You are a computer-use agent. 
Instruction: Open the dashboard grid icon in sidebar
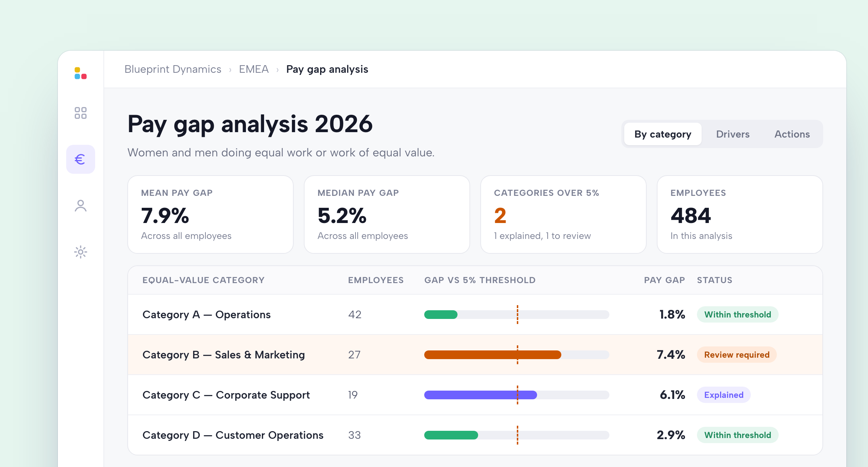click(x=80, y=113)
